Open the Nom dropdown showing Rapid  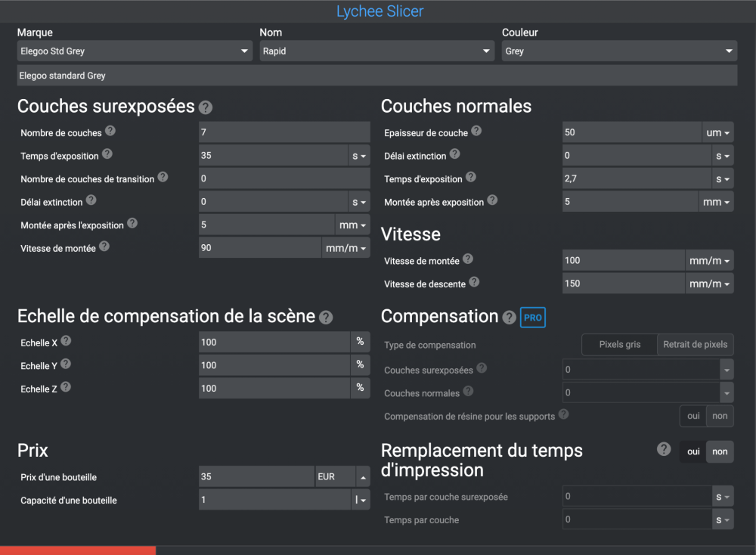(x=376, y=51)
